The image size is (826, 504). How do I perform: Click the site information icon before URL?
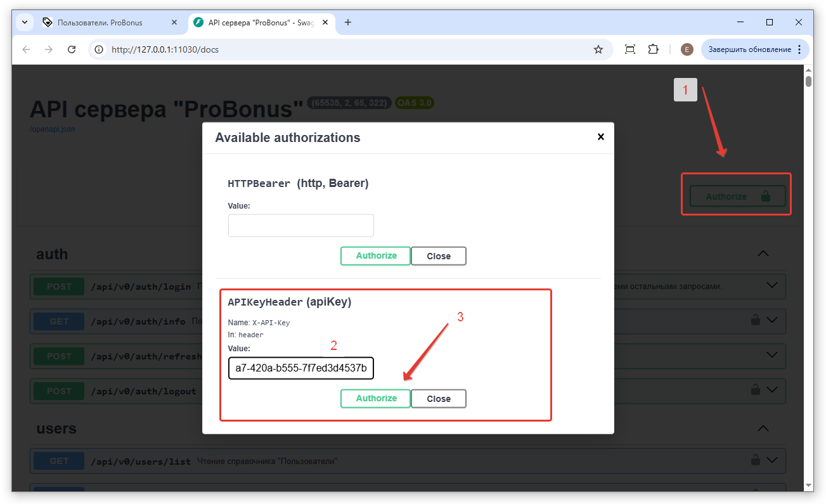pos(98,49)
